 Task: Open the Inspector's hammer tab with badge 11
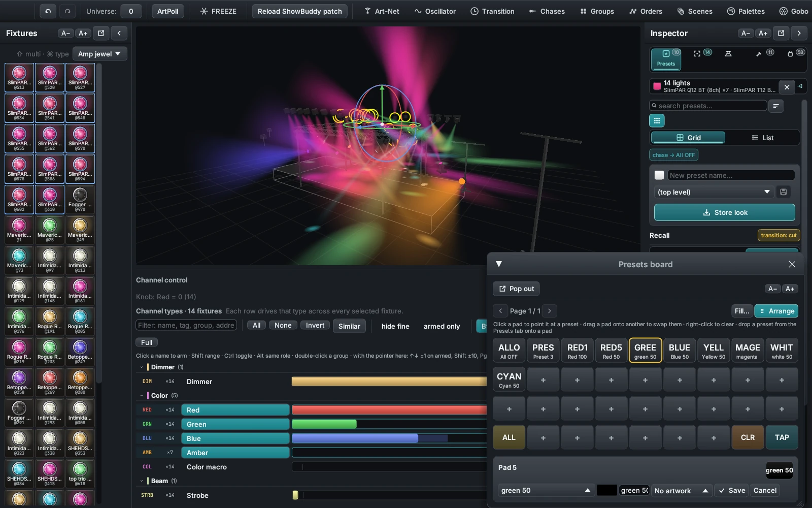pyautogui.click(x=764, y=53)
